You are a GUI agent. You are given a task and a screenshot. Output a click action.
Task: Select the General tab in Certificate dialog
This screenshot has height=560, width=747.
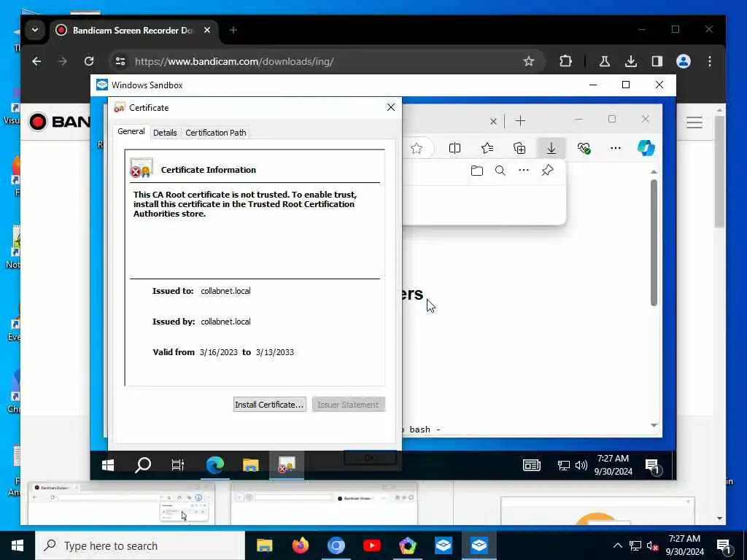tap(131, 131)
